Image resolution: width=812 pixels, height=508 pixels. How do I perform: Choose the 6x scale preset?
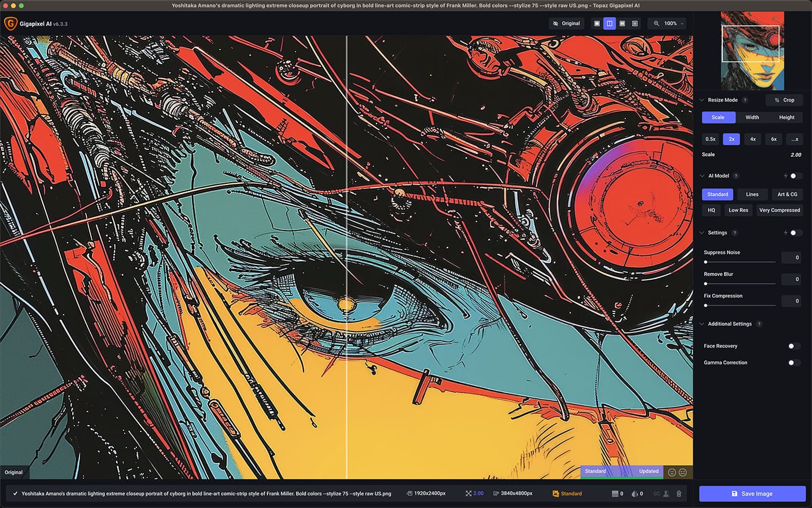coord(774,139)
